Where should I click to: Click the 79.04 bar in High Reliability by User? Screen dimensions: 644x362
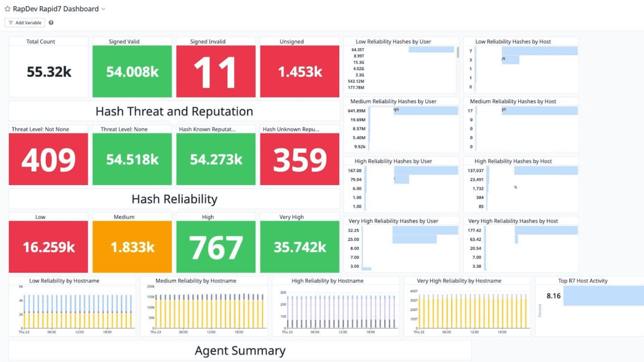point(401,180)
